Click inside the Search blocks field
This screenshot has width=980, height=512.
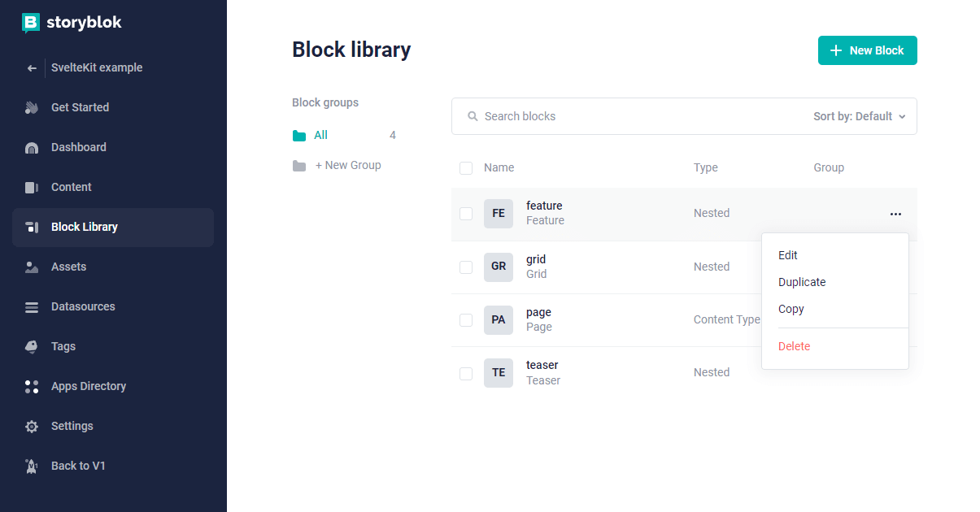569,116
